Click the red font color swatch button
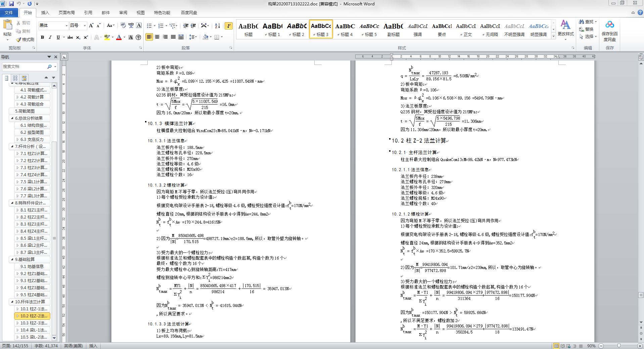 (x=119, y=37)
